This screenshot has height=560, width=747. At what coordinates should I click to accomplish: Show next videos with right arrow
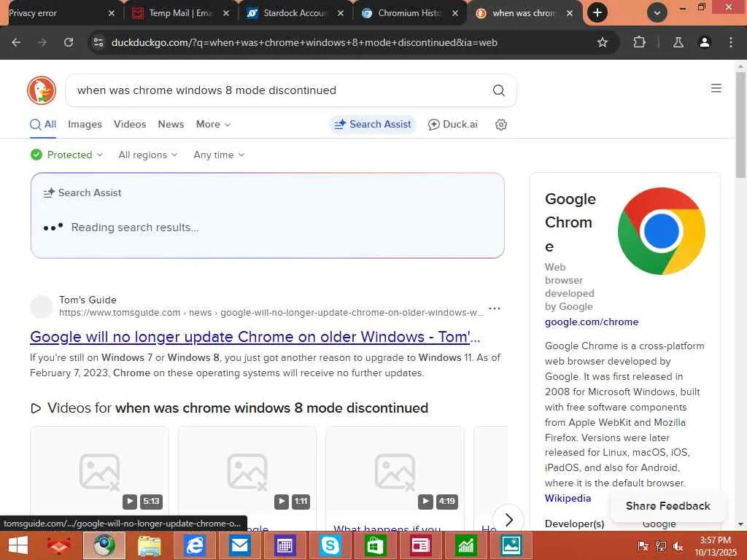[508, 519]
